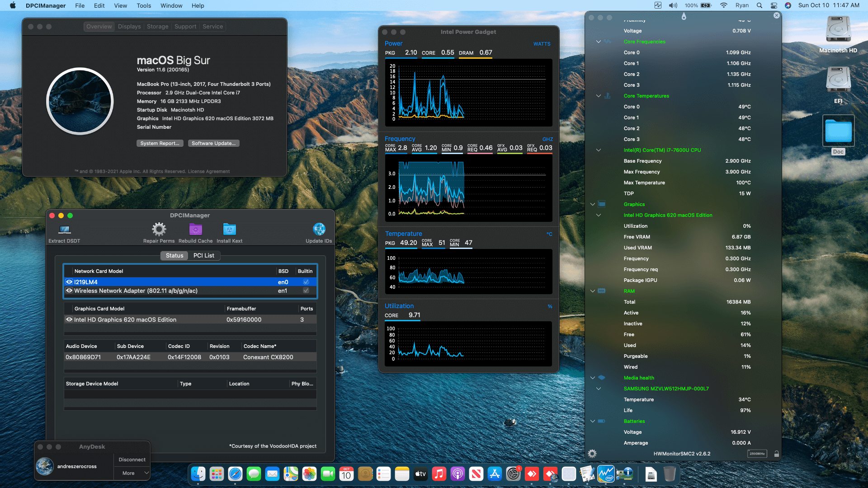Collapse the SAMSUNG MZVLW512HMJP drive subsection
Viewport: 868px width, 488px height.
coord(599,389)
